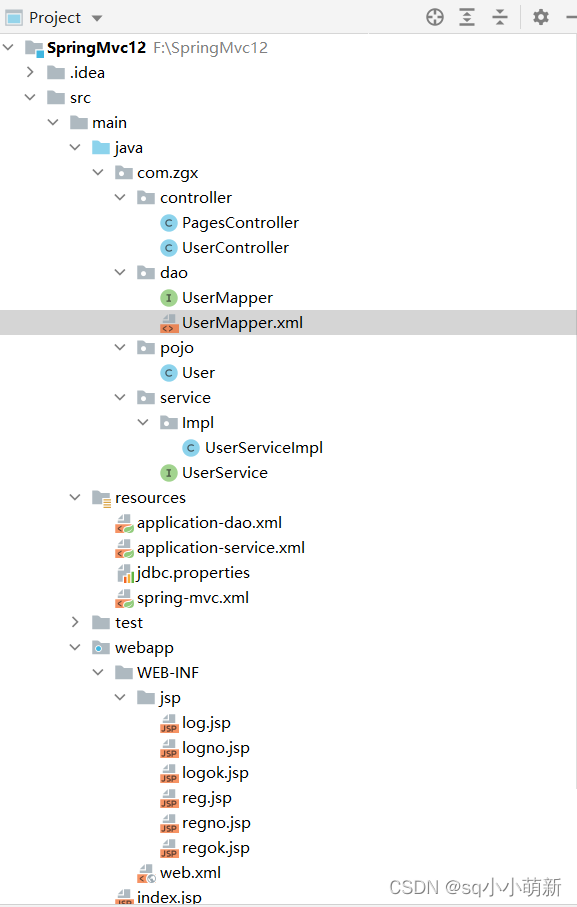
Task: Collapse the jsp folder
Action: 120,698
